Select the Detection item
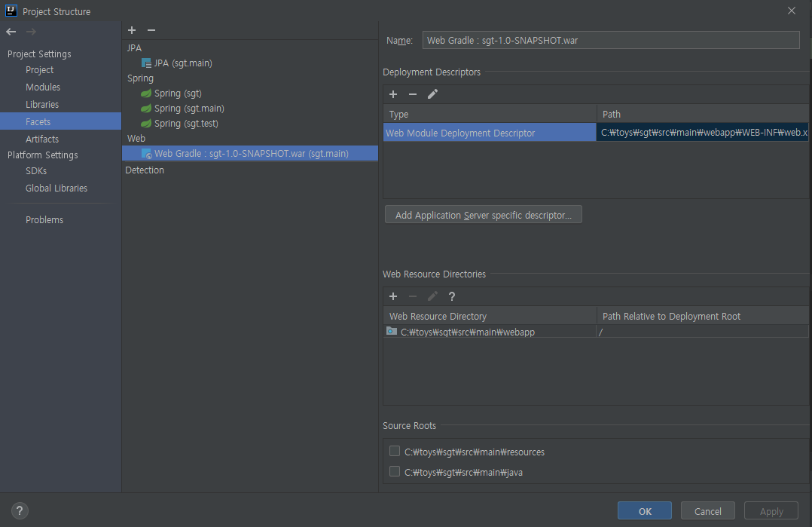Screen dimensions: 812x527 click(x=145, y=170)
